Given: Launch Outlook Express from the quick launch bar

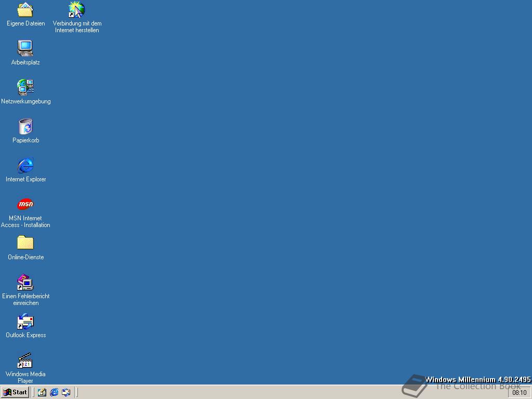Looking at the screenshot, I should point(66,393).
